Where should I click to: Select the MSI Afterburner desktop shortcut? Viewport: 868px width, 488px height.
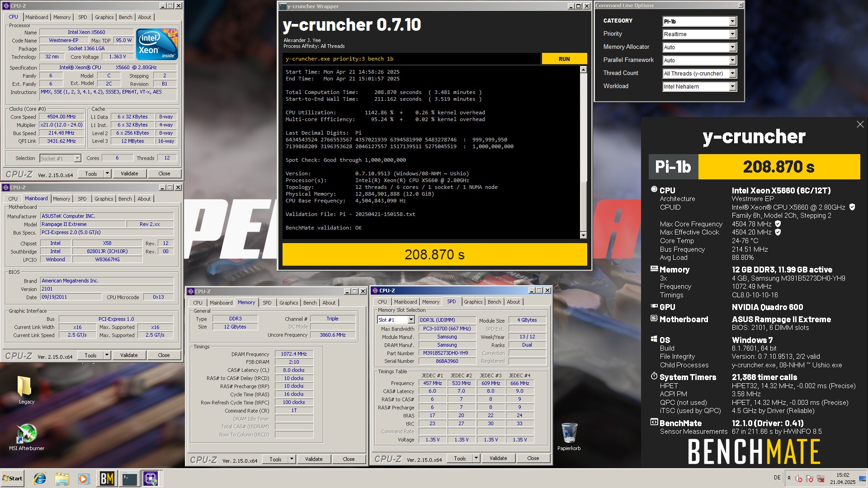(x=27, y=436)
